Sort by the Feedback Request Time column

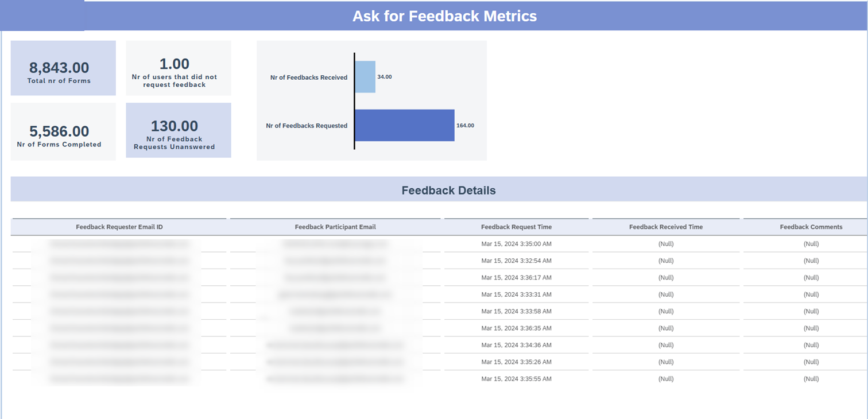tap(516, 227)
